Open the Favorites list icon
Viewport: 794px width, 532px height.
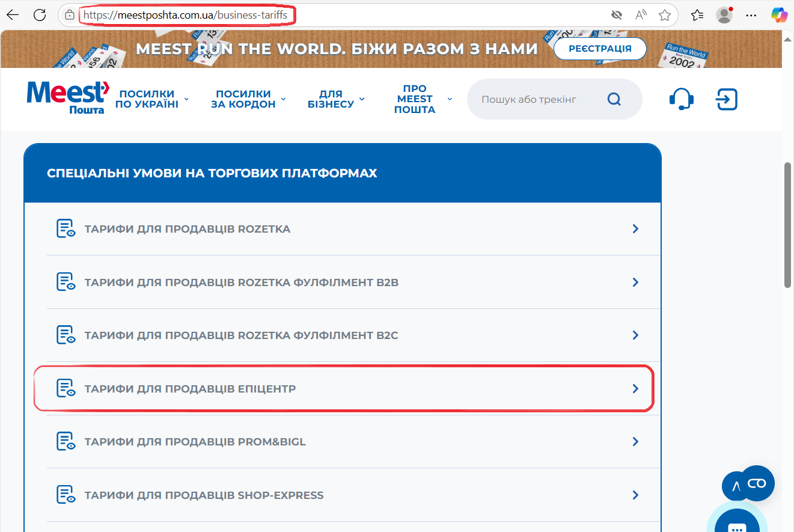[x=697, y=15]
